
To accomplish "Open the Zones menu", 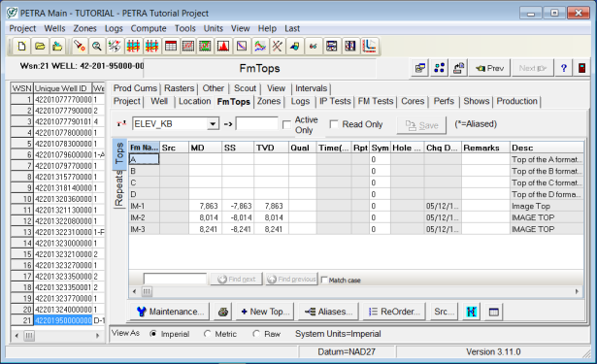I will click(84, 28).
